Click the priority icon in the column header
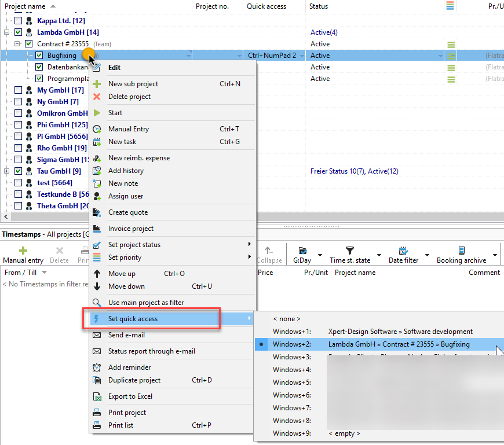The image size is (504, 445). tap(450, 6)
